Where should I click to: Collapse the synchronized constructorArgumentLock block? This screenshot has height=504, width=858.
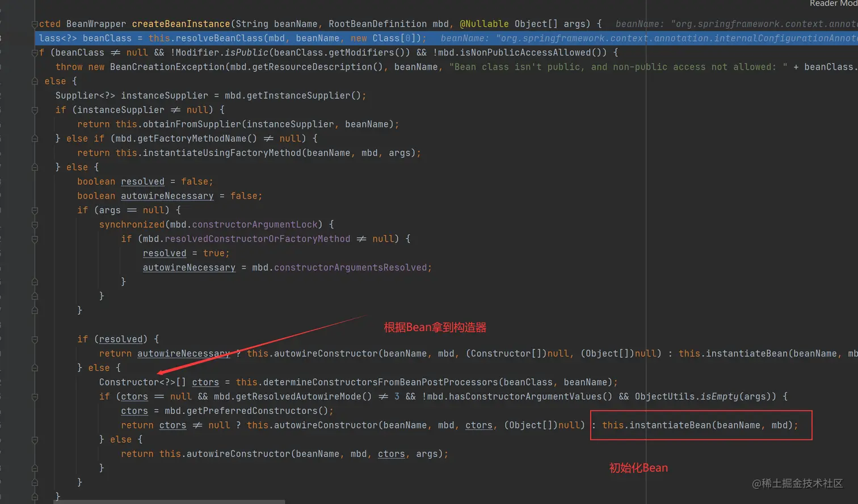point(35,225)
